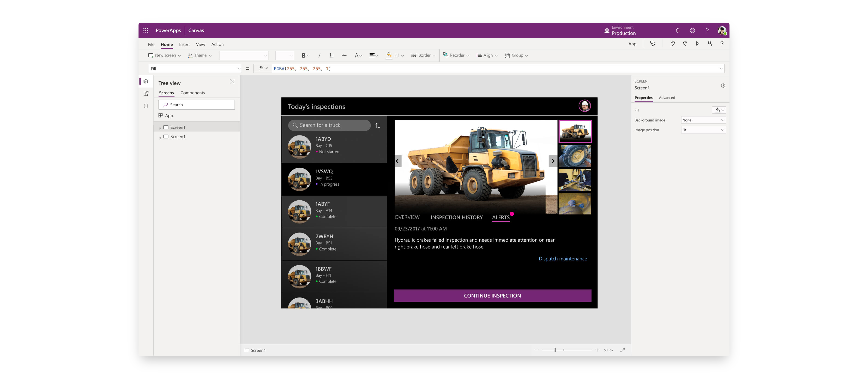Open the bold font weight menu
This screenshot has height=379, width=868.
pyautogui.click(x=306, y=55)
